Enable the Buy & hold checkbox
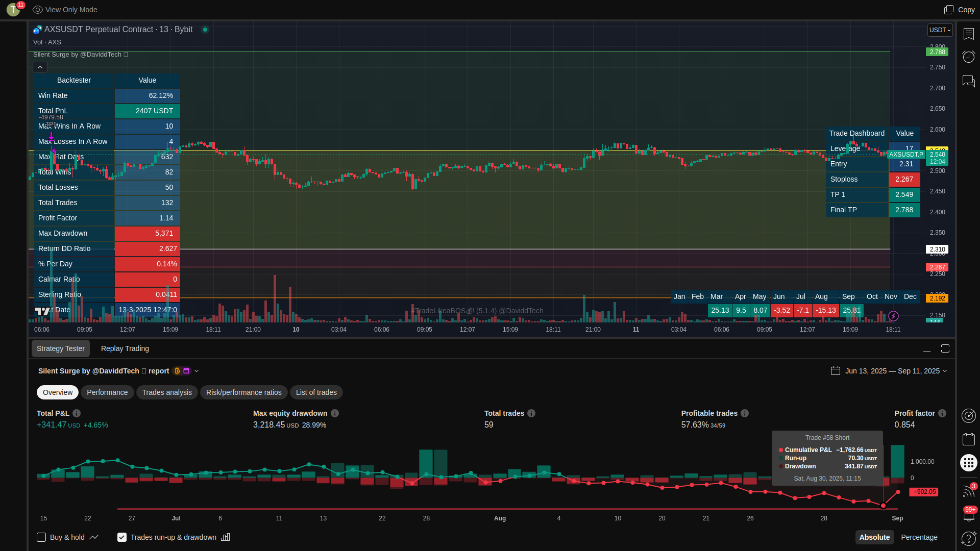Image resolution: width=980 pixels, height=551 pixels. (x=41, y=537)
